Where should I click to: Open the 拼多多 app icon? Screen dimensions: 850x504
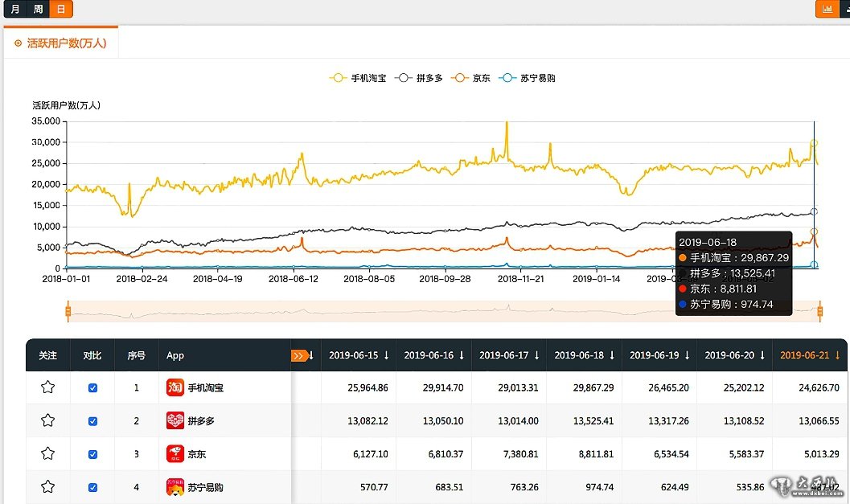[x=175, y=420]
